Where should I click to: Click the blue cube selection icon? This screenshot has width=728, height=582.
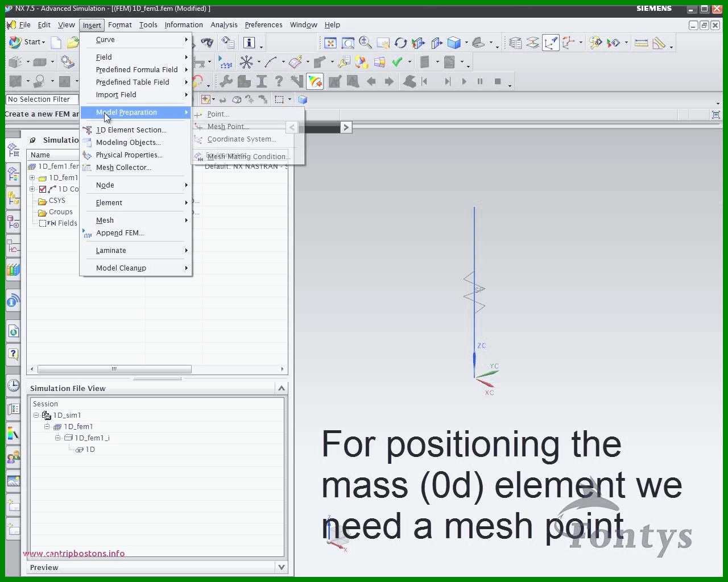(x=303, y=99)
